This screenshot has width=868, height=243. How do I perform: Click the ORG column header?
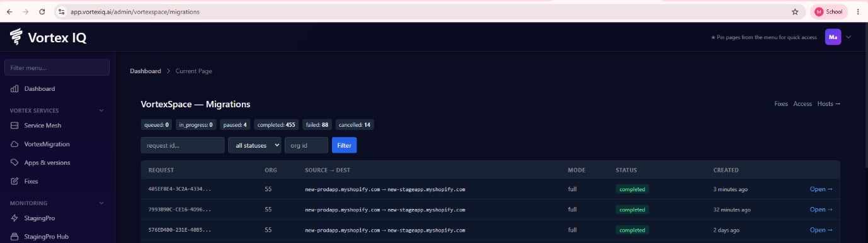click(271, 170)
